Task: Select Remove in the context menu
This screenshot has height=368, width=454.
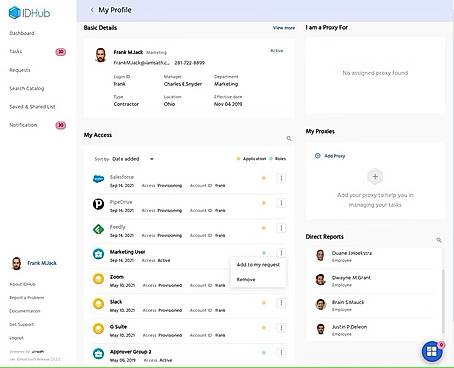Action: (x=246, y=280)
